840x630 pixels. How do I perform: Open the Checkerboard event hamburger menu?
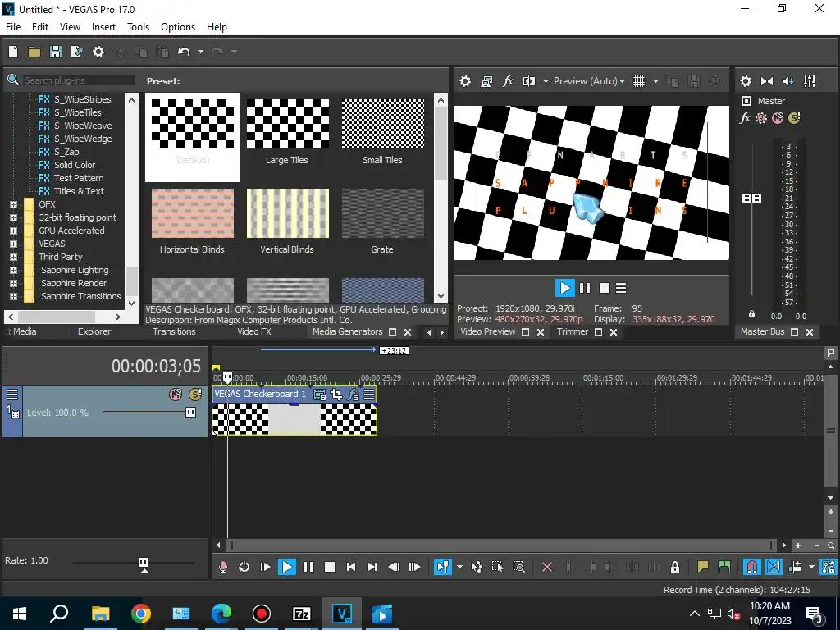pos(369,395)
